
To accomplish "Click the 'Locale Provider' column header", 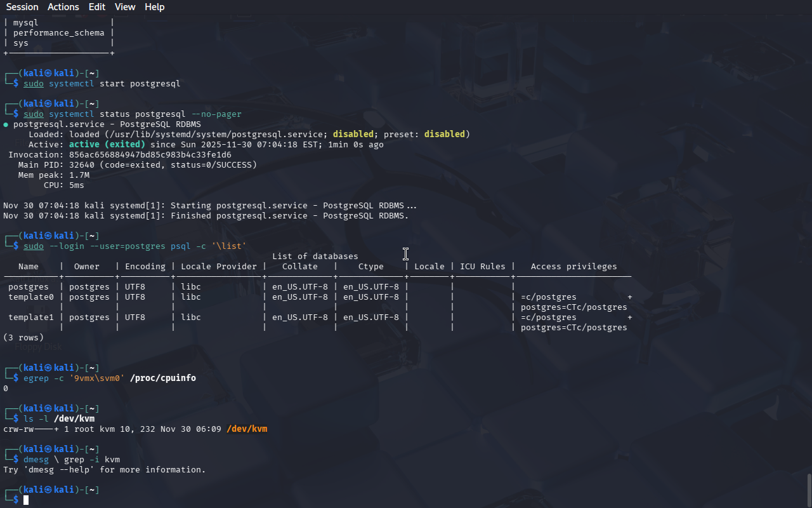I will (x=219, y=267).
